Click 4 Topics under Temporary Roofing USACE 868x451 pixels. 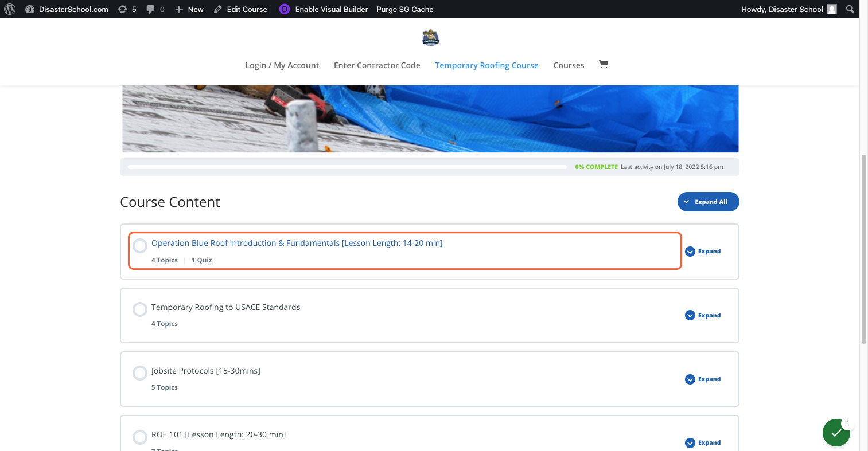(165, 324)
